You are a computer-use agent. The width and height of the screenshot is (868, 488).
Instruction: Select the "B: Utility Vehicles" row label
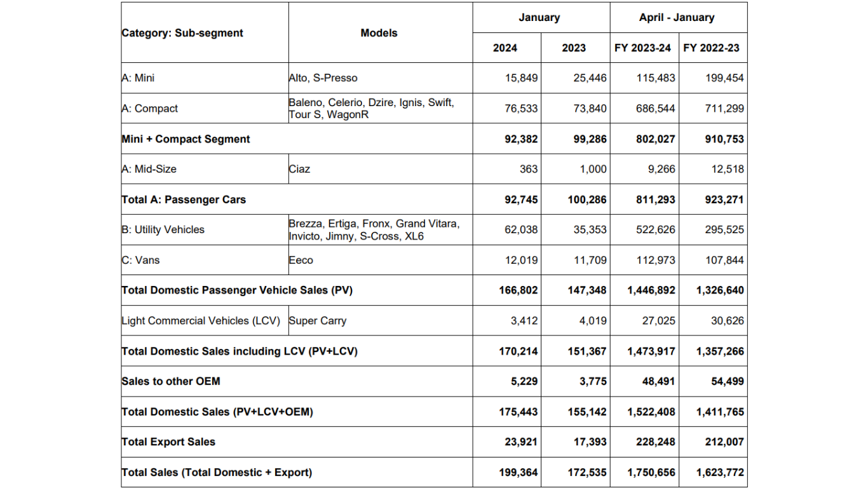click(x=163, y=230)
